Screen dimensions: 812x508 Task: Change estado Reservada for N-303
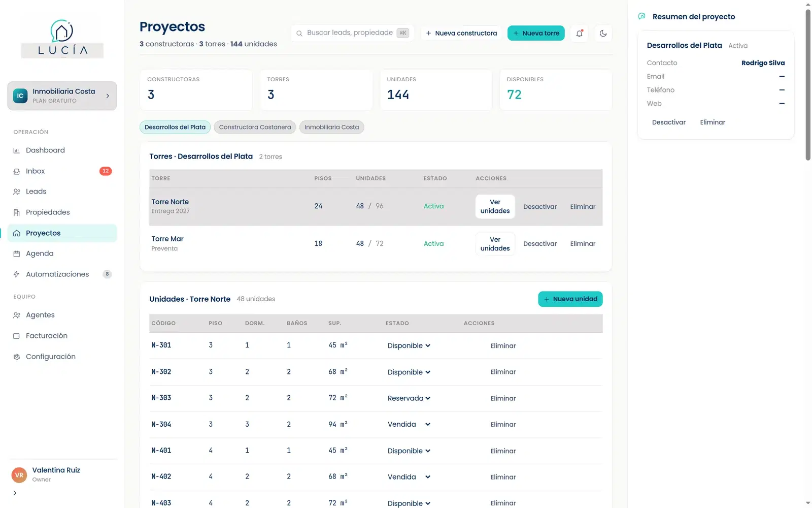pos(409,398)
